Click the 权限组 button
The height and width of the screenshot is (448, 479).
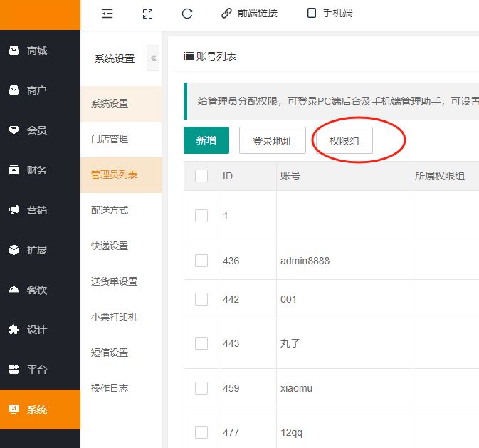[x=344, y=141]
